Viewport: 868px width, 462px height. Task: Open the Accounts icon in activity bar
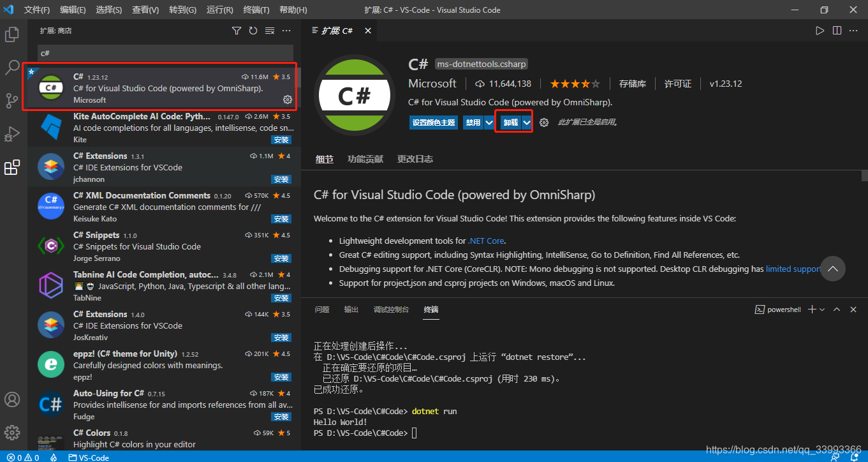click(12, 399)
